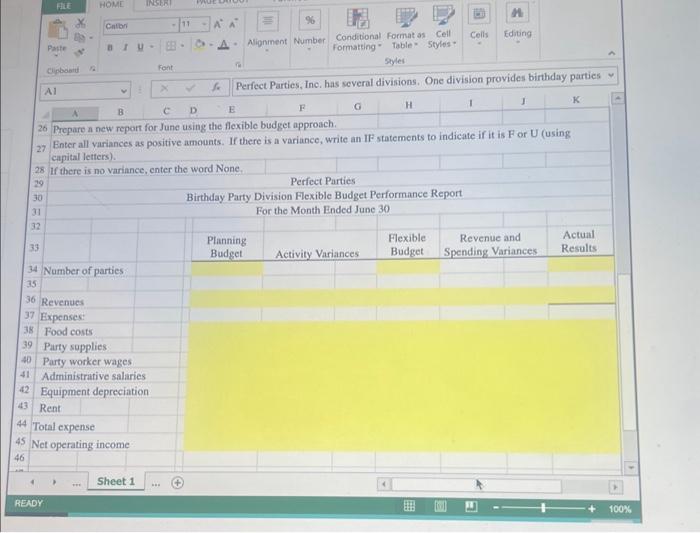Image resolution: width=700 pixels, height=533 pixels.
Task: Click the Insert Function fx icon
Action: [x=216, y=87]
